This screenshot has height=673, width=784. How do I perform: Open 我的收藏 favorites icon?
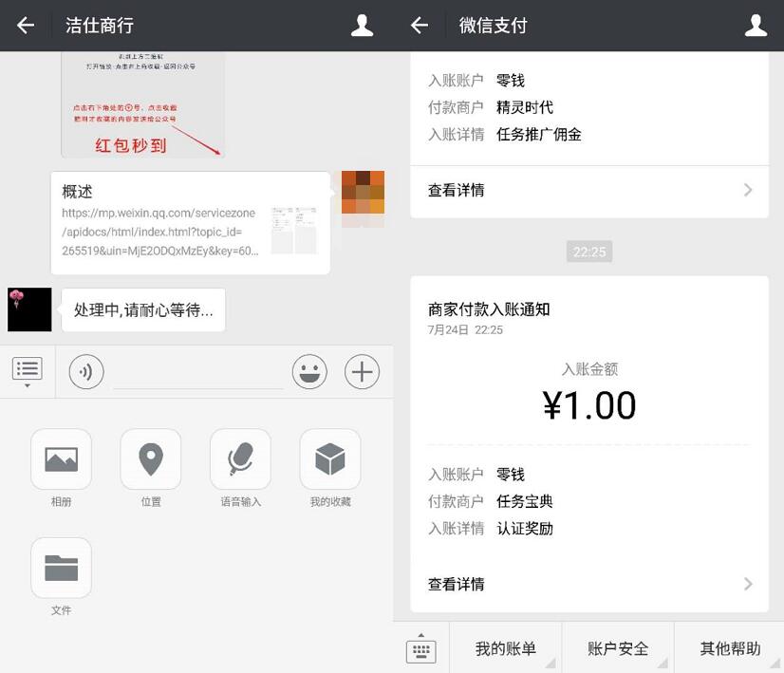pos(330,459)
